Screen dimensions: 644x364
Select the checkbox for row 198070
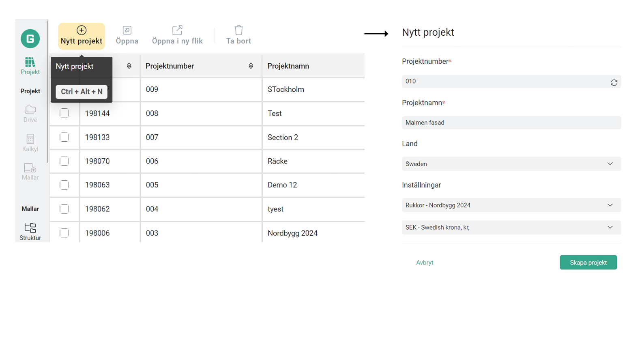click(64, 161)
